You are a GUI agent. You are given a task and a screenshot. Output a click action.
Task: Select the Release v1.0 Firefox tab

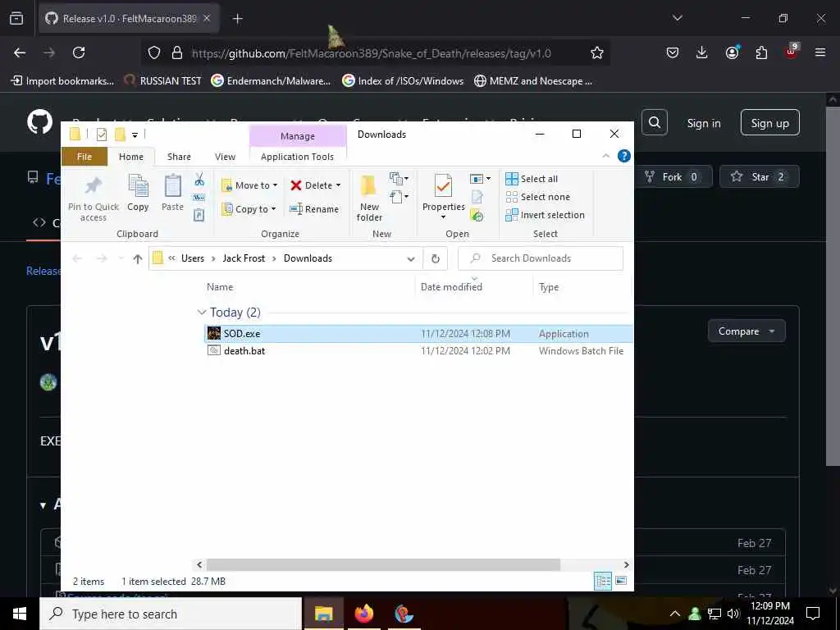click(x=129, y=18)
